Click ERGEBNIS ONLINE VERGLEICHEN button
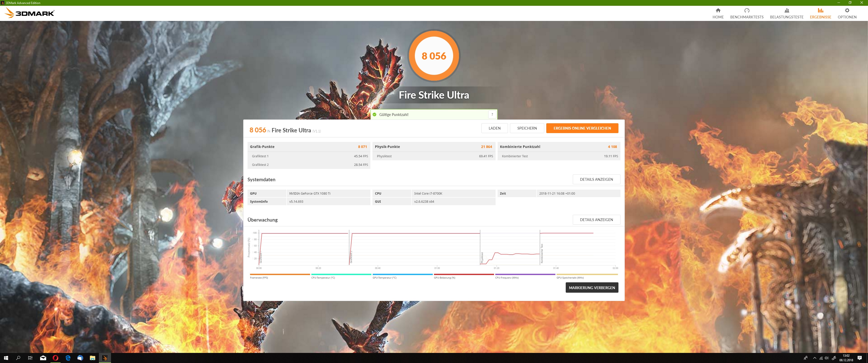 coord(582,128)
